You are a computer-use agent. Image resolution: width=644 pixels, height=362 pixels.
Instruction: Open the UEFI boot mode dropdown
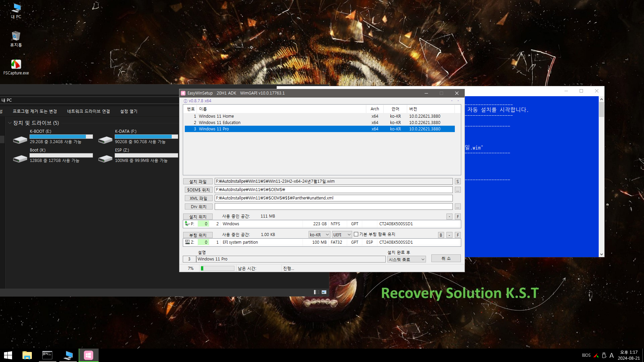point(342,235)
